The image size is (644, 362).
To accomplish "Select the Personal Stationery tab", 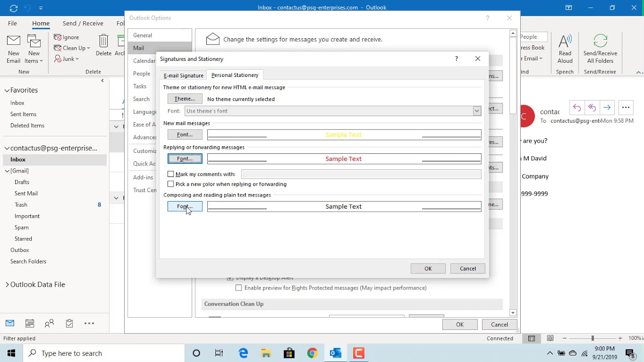I will 235,75.
